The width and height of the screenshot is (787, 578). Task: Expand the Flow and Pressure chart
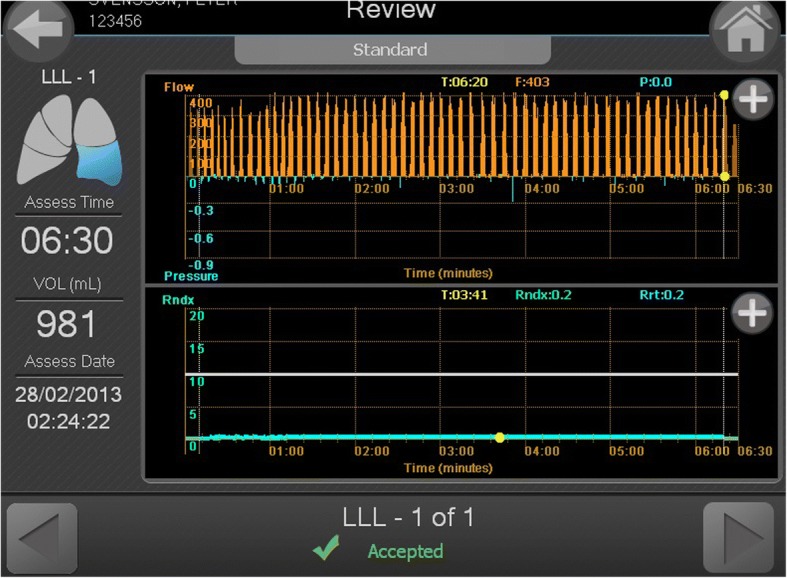coord(752,100)
